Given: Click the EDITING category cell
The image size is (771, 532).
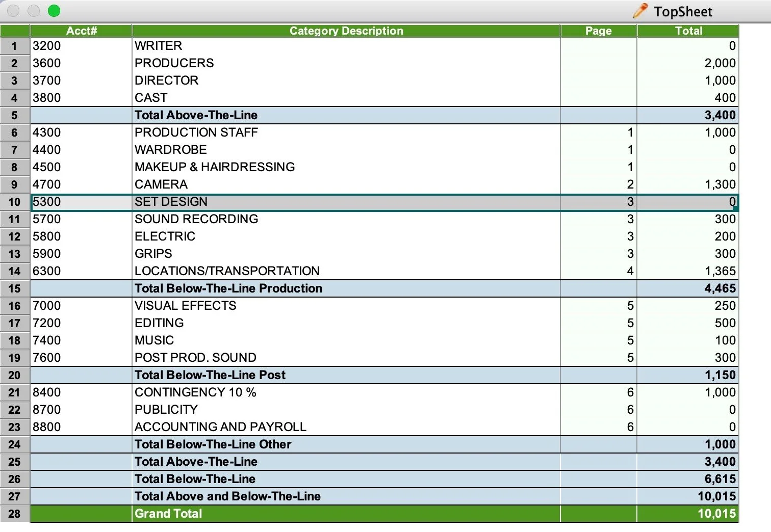Looking at the screenshot, I should click(346, 323).
